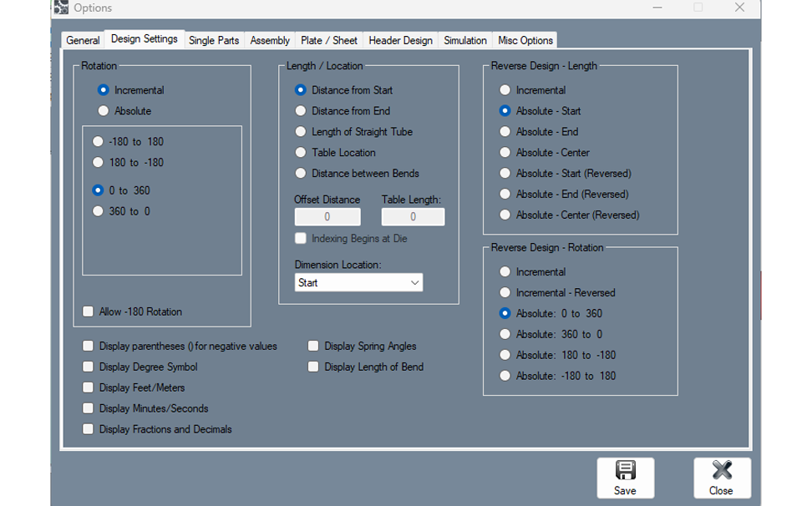Select Absolute - Center length option
This screenshot has height=506, width=812.
click(545, 153)
